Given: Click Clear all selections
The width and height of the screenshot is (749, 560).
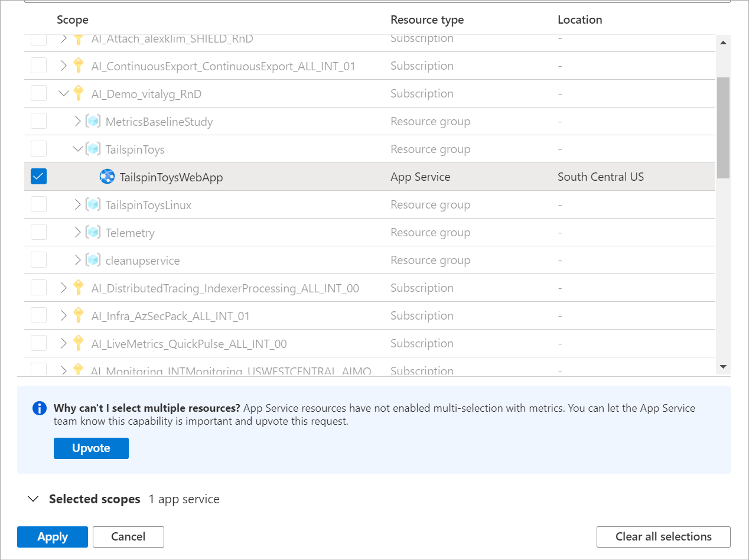Looking at the screenshot, I should [663, 537].
